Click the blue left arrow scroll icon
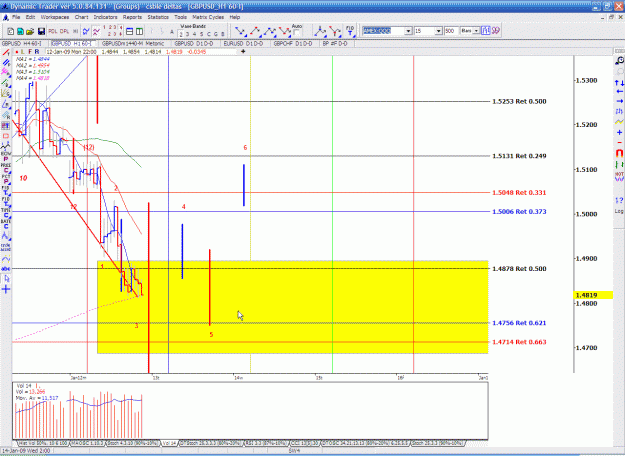Image resolution: width=625 pixels, height=456 pixels. pos(619,92)
